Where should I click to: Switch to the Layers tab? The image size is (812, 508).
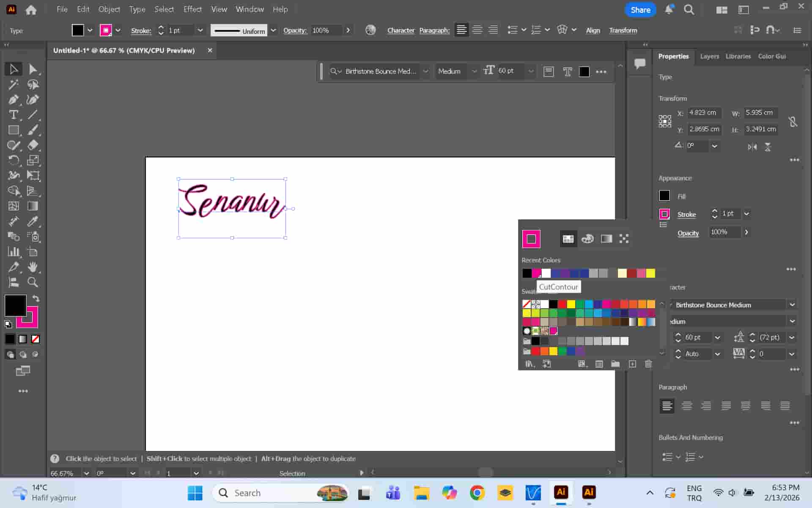pyautogui.click(x=709, y=56)
